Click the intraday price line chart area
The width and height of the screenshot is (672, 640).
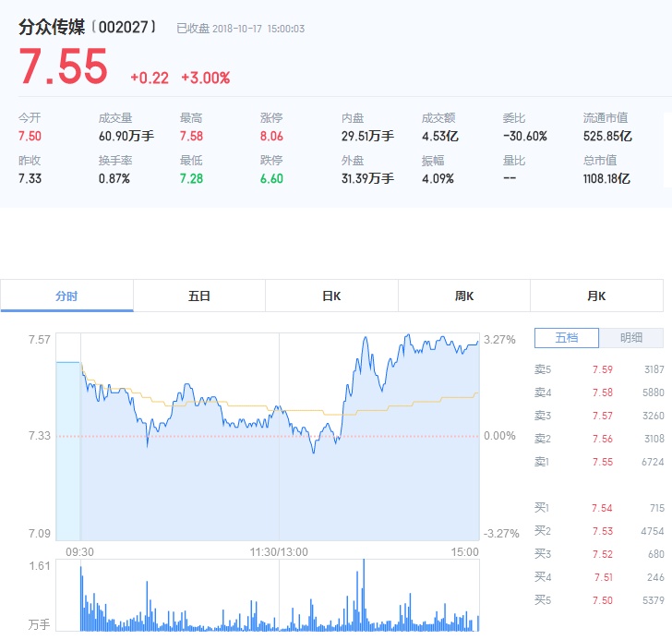click(x=280, y=437)
